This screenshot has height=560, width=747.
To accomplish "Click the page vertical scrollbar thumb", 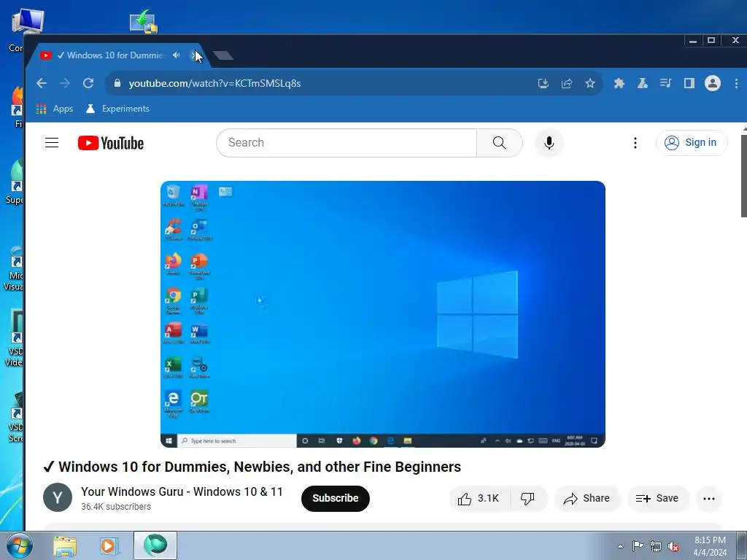I will point(743,176).
